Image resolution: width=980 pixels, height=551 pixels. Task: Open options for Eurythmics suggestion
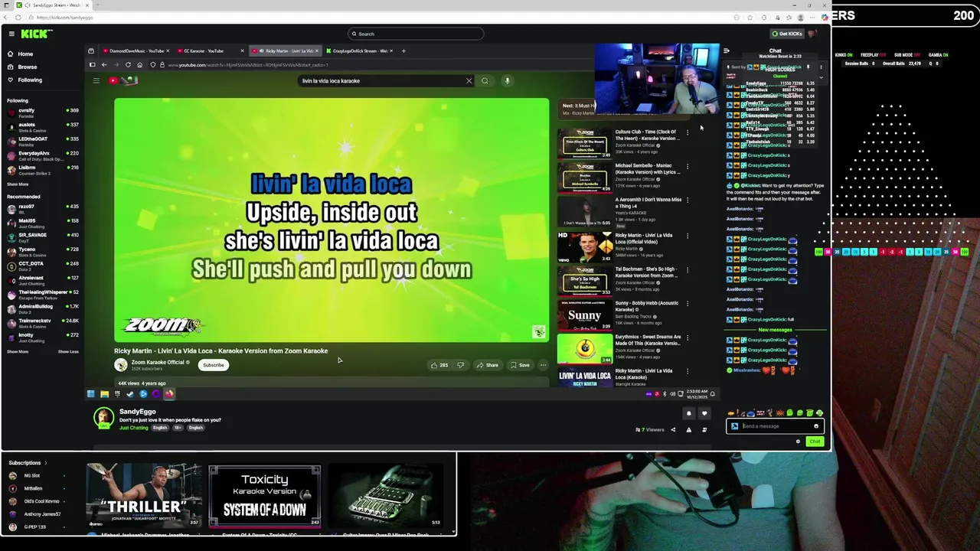(688, 337)
